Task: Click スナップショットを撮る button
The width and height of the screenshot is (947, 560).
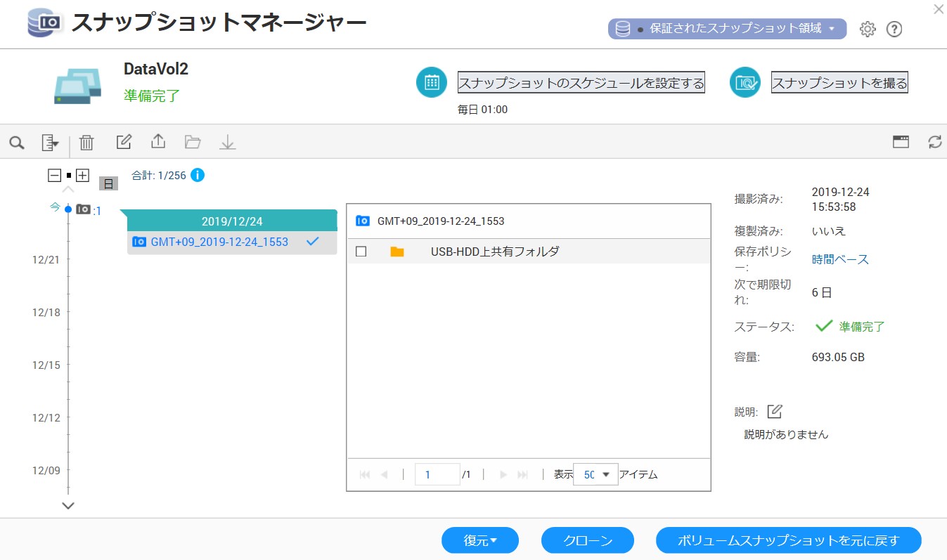Action: pos(839,83)
